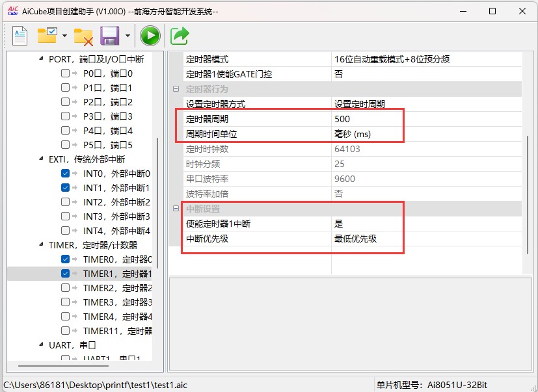Open the 定时器模式 value dropdown
538x392 pixels.
coord(427,59)
